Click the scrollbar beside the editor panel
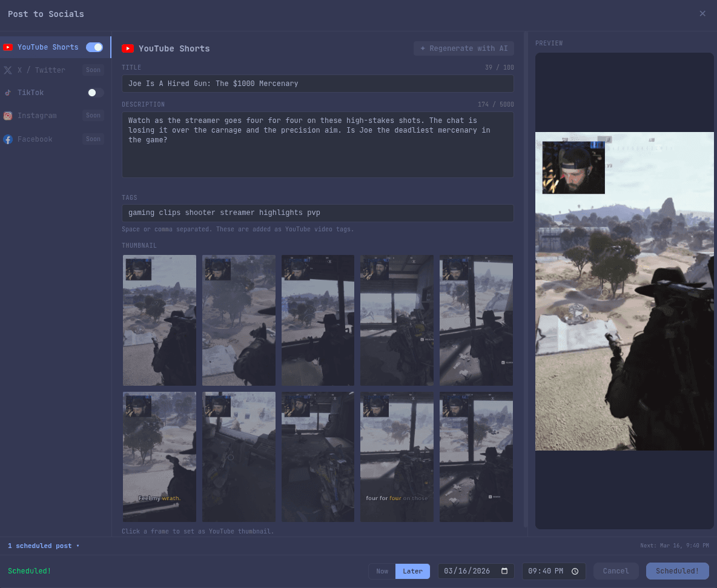The height and width of the screenshot is (588, 717). (x=526, y=279)
